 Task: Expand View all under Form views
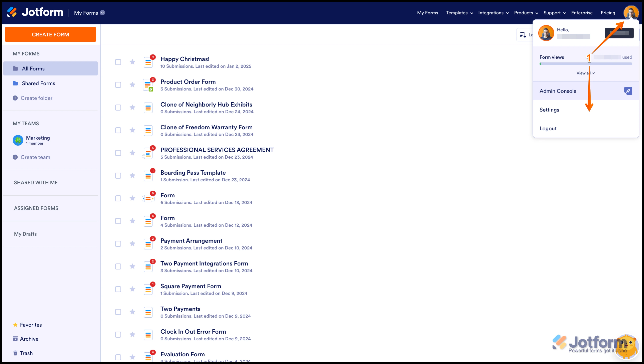(585, 73)
